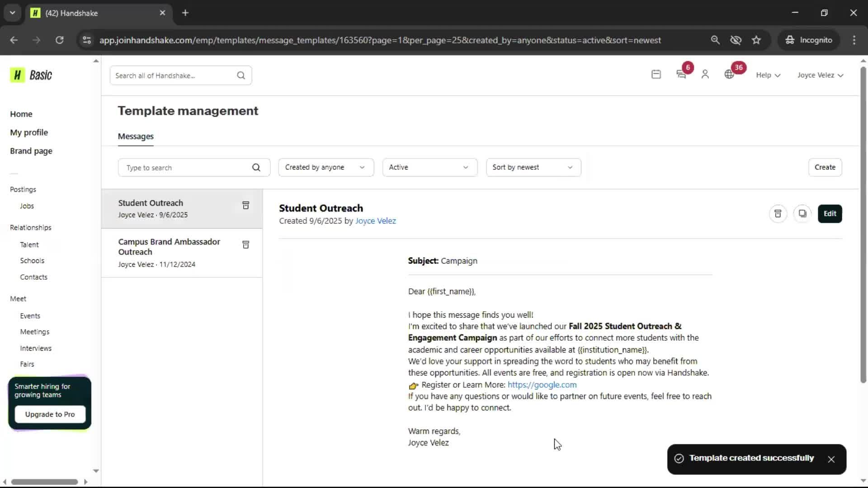Open Brand page in sidebar
This screenshot has height=488, width=868.
pos(31,151)
